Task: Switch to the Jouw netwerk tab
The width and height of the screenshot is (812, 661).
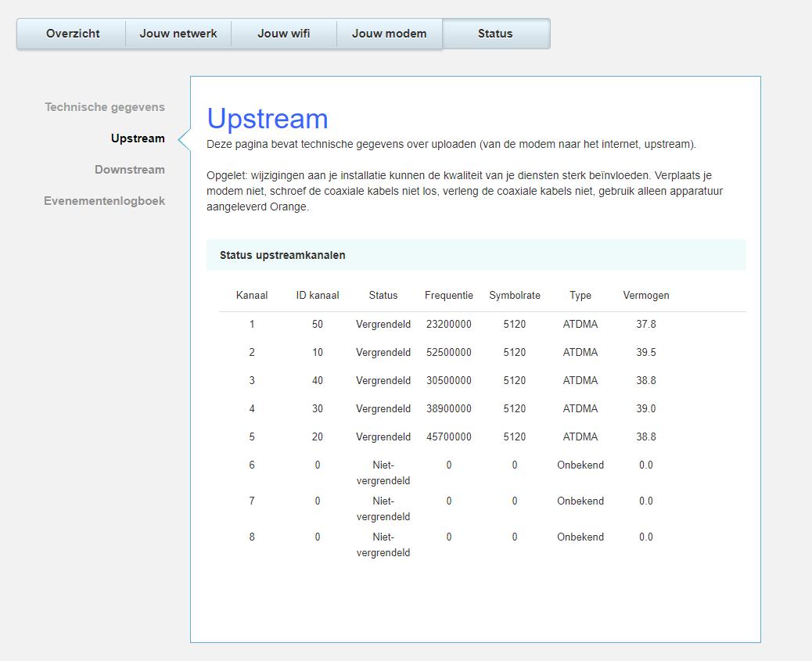Action: [178, 34]
